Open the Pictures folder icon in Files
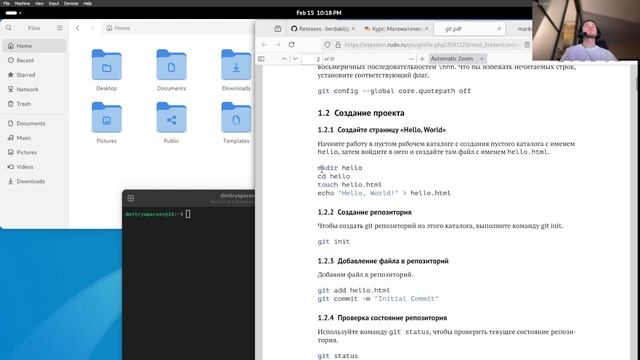This screenshot has height=360, width=640. [107, 118]
